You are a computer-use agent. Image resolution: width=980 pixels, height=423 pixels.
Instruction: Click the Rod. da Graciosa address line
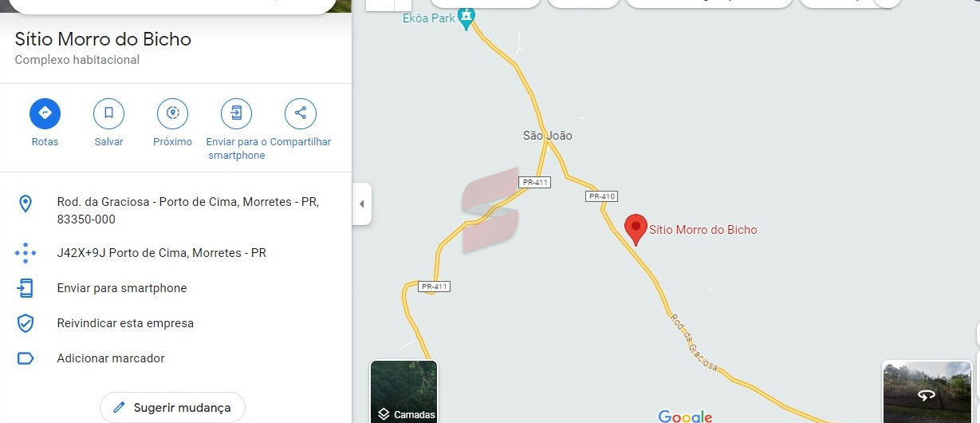tap(188, 211)
